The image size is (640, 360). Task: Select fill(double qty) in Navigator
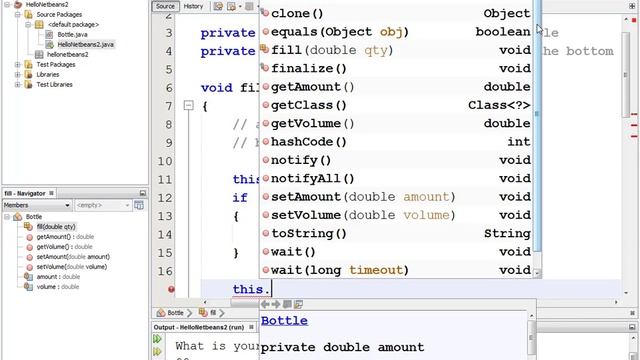point(56,227)
